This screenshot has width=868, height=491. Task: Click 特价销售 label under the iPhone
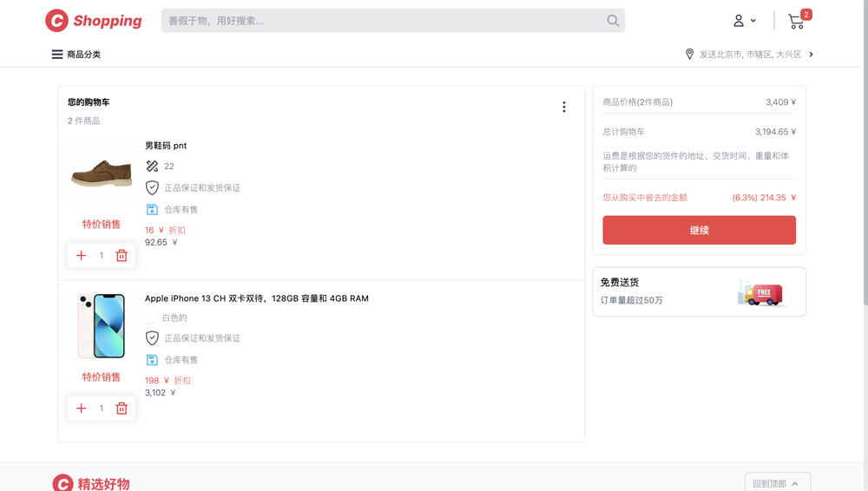coord(102,377)
